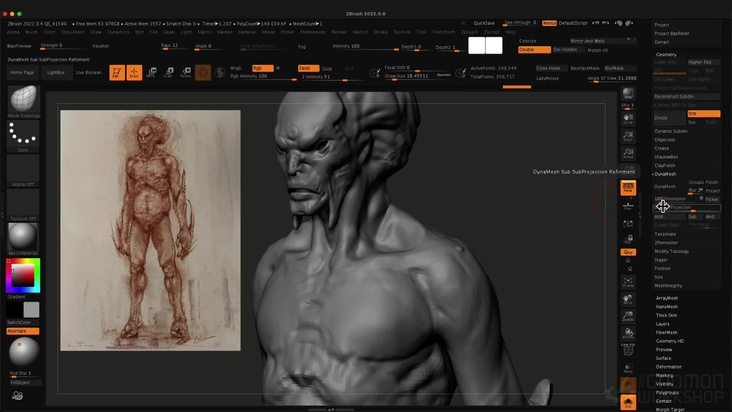Click the Rotate view icon on right shelf
The height and width of the screenshot is (412, 732).
click(628, 333)
